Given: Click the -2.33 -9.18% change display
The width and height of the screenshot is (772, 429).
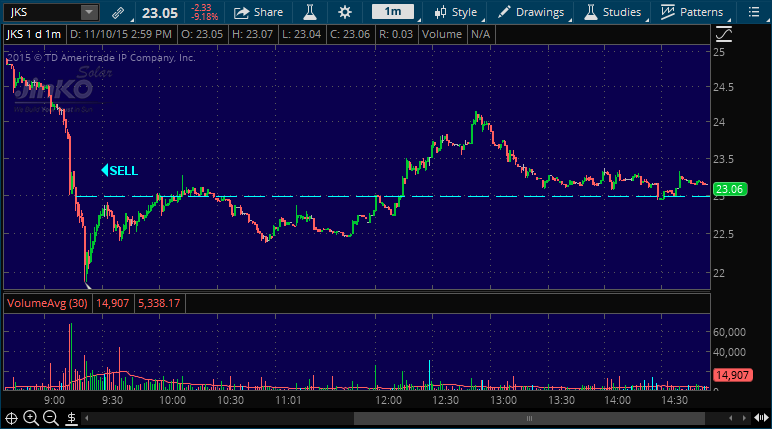Looking at the screenshot, I should tap(204, 12).
